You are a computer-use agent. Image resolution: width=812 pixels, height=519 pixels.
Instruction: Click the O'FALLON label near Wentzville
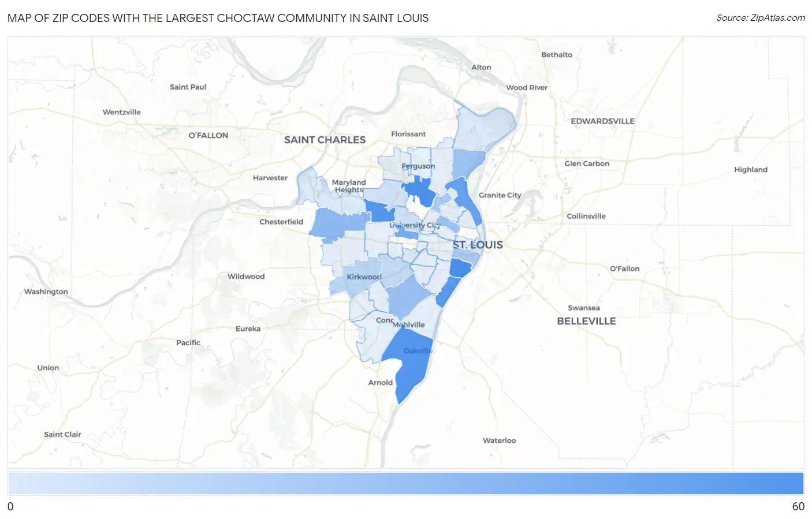tap(208, 135)
